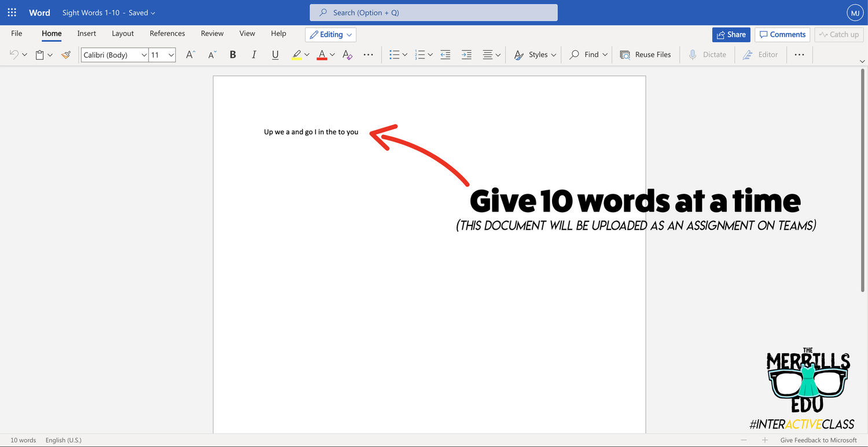Select the Format Painter tool

pos(65,54)
